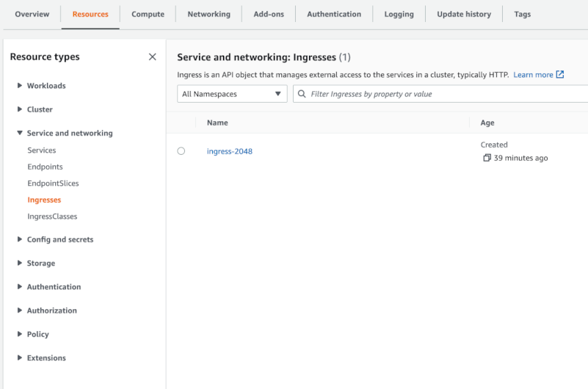Image resolution: width=588 pixels, height=389 pixels.
Task: Expand the Storage section arrow
Action: [x=20, y=263]
